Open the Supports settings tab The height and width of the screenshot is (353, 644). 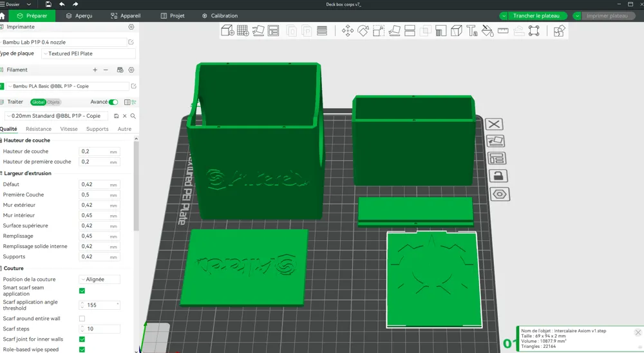point(97,129)
